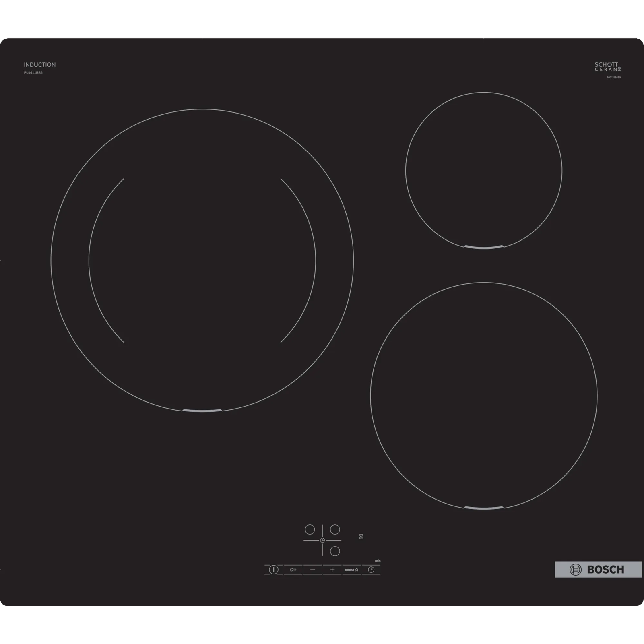Tap the clock timer button under min
The height and width of the screenshot is (644, 644).
click(x=371, y=570)
